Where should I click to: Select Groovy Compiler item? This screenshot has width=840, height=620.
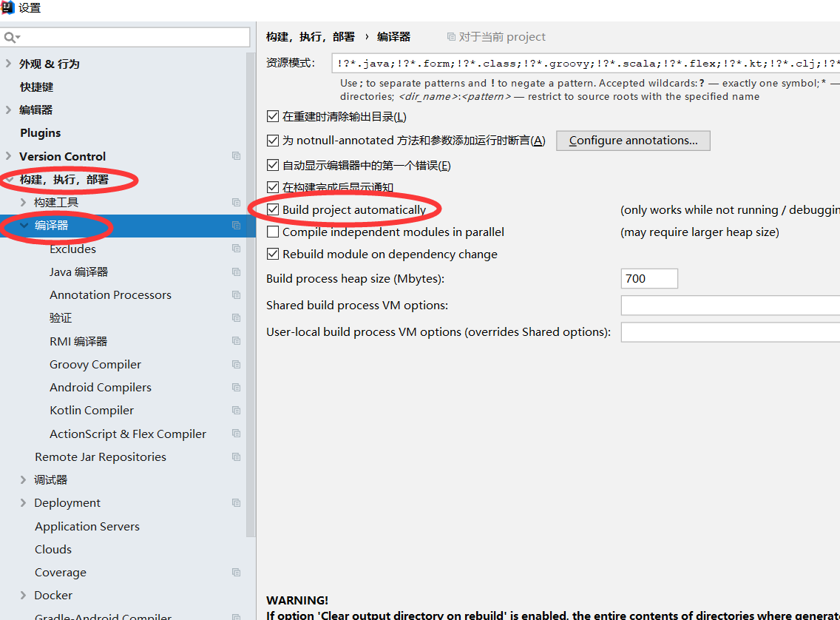click(95, 365)
